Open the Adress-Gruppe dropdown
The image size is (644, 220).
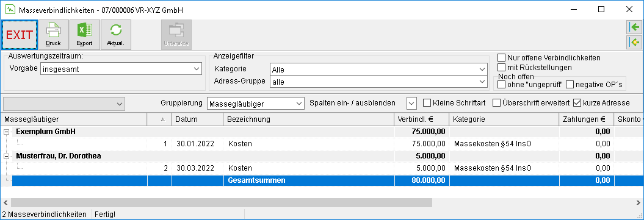click(378, 82)
